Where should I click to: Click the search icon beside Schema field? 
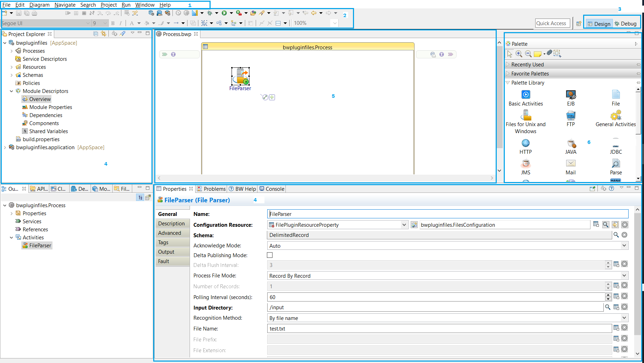tap(616, 235)
